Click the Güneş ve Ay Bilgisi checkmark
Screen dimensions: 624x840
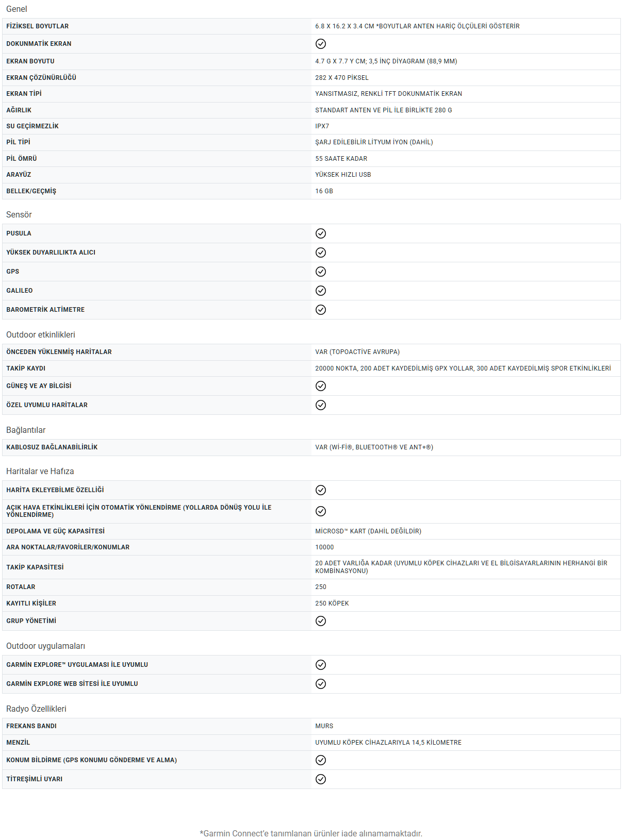321,386
